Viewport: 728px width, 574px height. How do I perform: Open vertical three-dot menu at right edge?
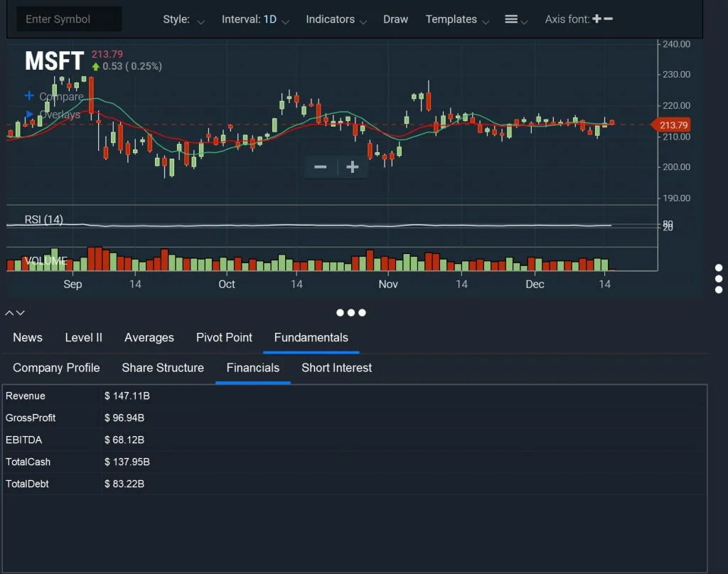point(719,279)
